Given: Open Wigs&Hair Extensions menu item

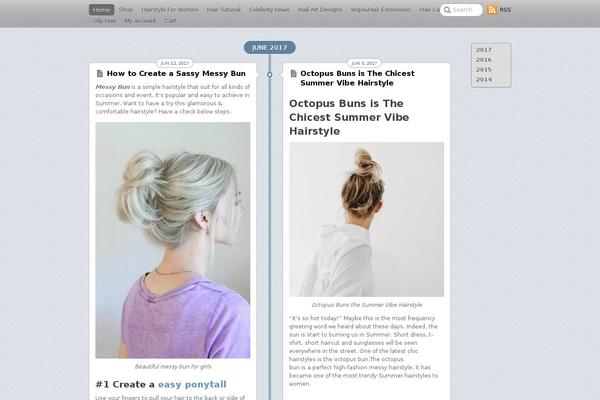Looking at the screenshot, I should (x=381, y=10).
